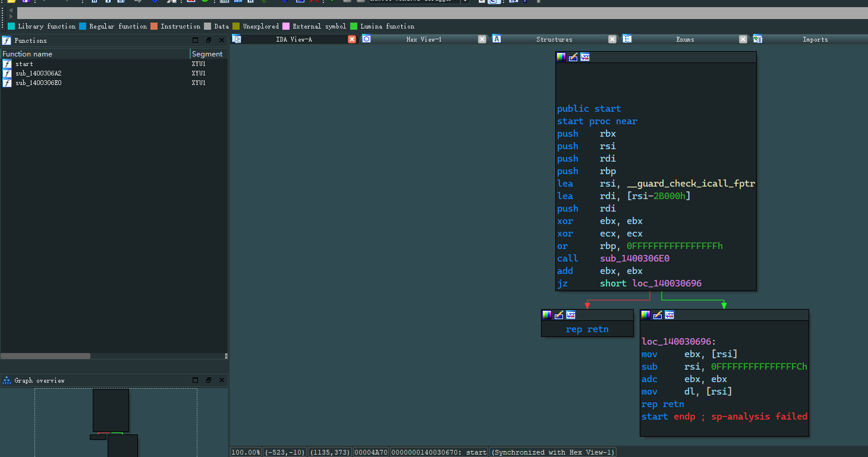This screenshot has height=457, width=868.
Task: Open the debugger selection dropdown arrow
Action: tap(465, 2)
